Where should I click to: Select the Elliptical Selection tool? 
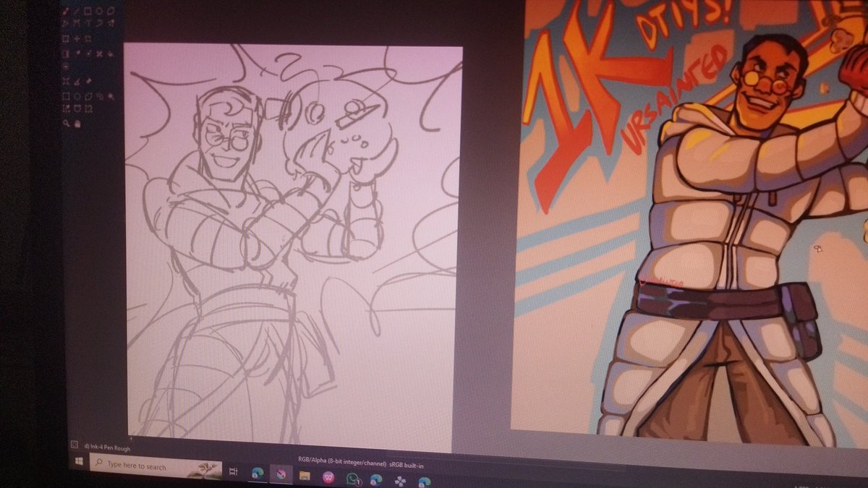click(x=77, y=97)
